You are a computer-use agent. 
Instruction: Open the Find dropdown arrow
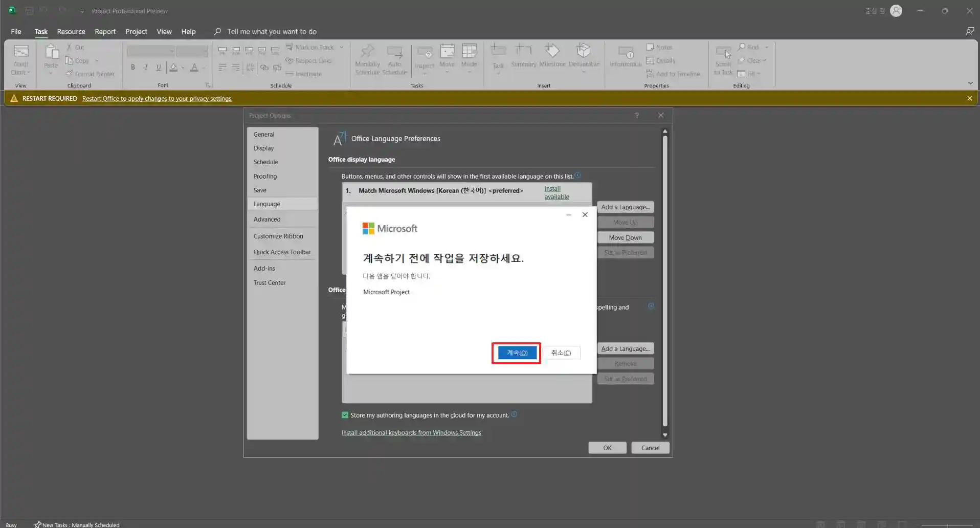tap(766, 47)
